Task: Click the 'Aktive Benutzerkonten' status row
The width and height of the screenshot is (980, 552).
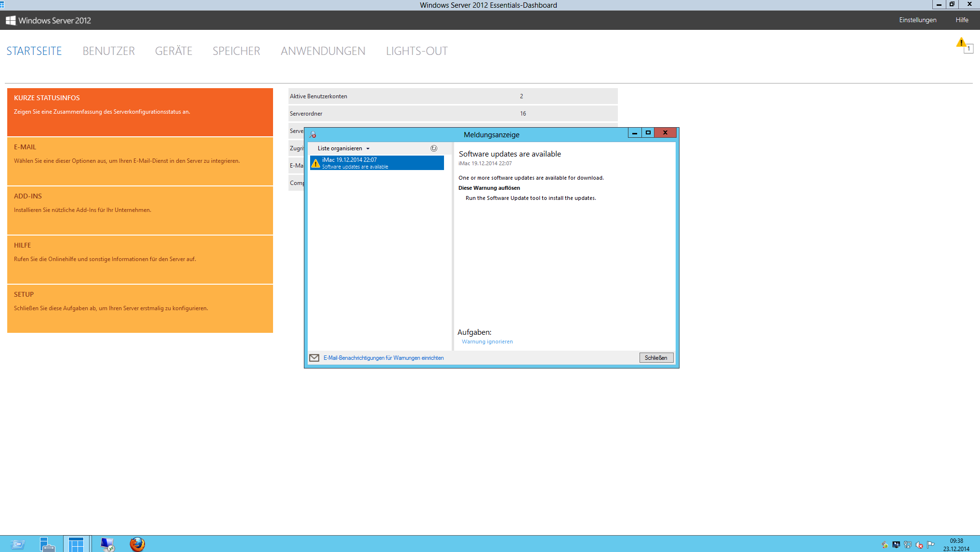Action: 453,96
